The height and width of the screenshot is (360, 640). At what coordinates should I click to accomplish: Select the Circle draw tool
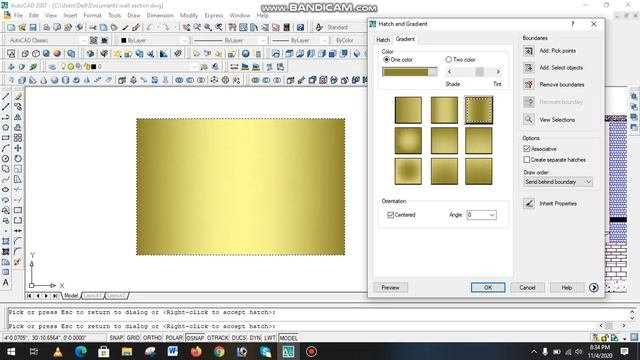click(x=6, y=158)
